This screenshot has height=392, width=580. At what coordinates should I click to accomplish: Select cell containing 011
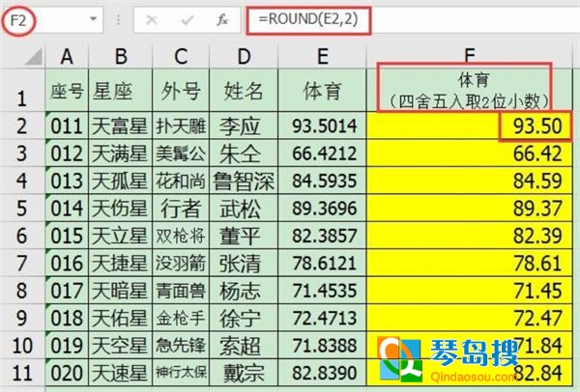click(67, 126)
